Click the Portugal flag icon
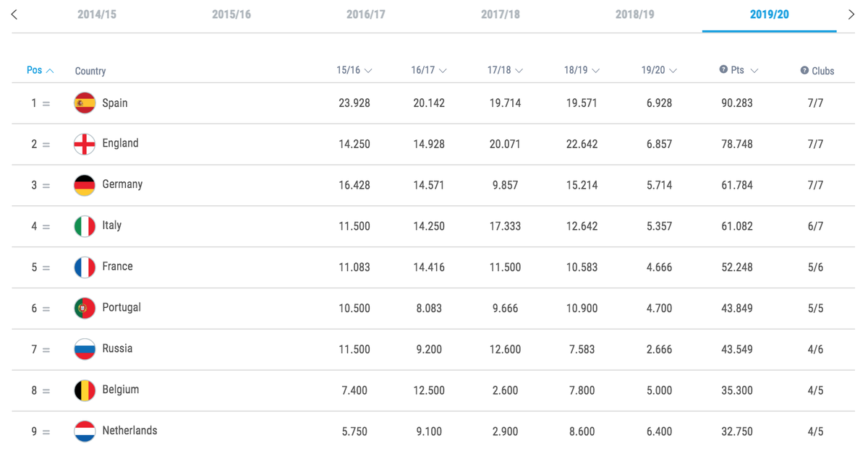The image size is (868, 456). click(85, 308)
